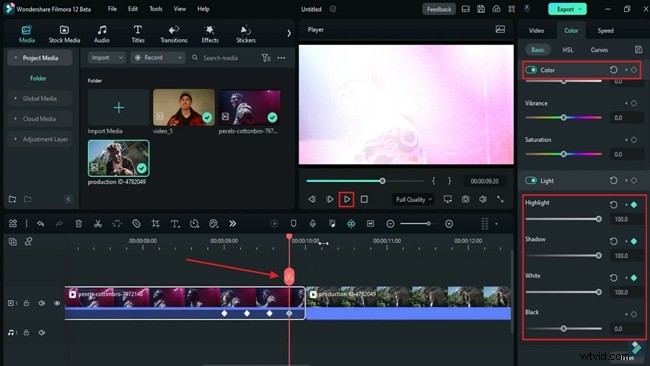650x366 pixels.
Task: Toggle the Color switch
Action: 531,70
